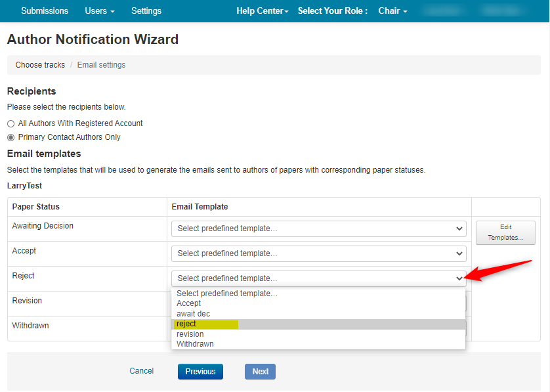
Task: Choose 'reject' option in dropdown list
Action: [x=186, y=324]
